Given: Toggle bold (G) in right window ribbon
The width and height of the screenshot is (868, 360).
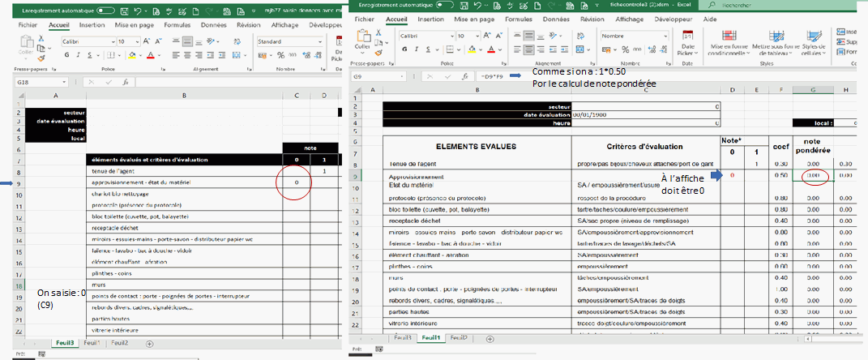Looking at the screenshot, I should coord(403,49).
